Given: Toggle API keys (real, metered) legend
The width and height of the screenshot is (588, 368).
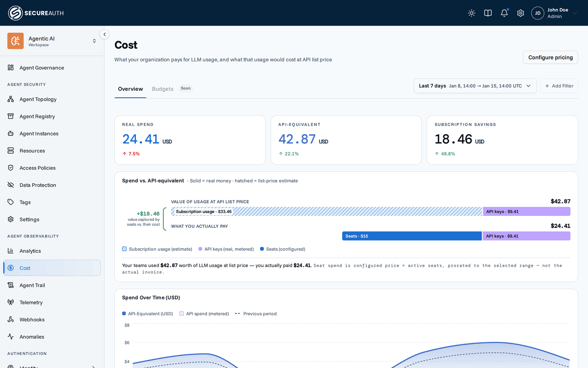Looking at the screenshot, I should pos(226,249).
